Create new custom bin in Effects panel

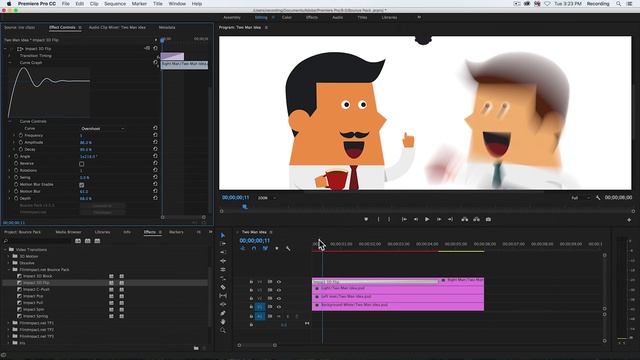[196, 348]
